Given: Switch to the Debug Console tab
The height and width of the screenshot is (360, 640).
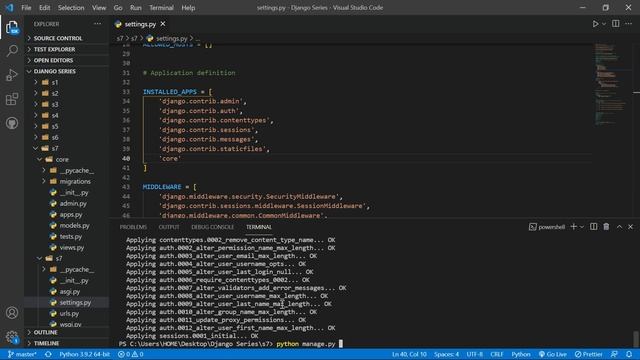Looking at the screenshot, I should pyautogui.click(x=212, y=227).
